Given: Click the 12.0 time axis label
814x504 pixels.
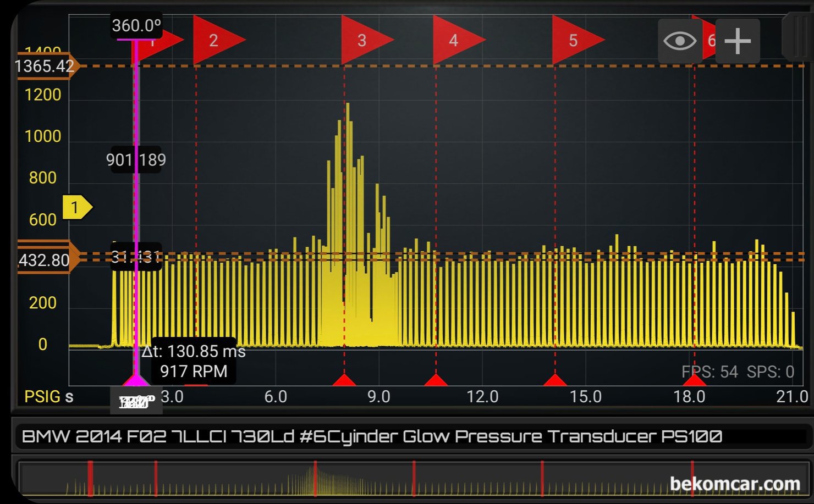Looking at the screenshot, I should [x=482, y=396].
